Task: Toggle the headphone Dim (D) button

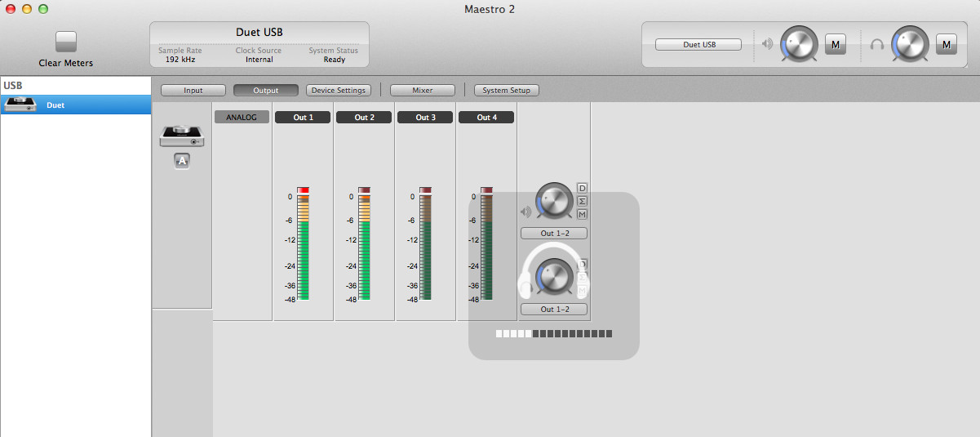Action: [582, 264]
